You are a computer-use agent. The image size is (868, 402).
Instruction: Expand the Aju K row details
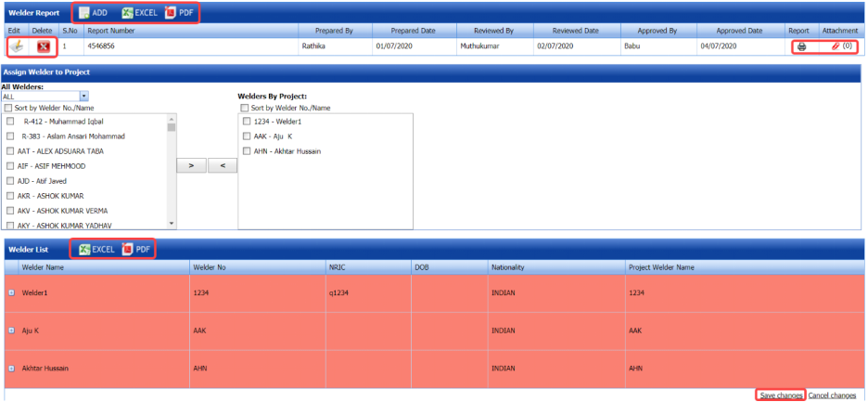pos(12,330)
